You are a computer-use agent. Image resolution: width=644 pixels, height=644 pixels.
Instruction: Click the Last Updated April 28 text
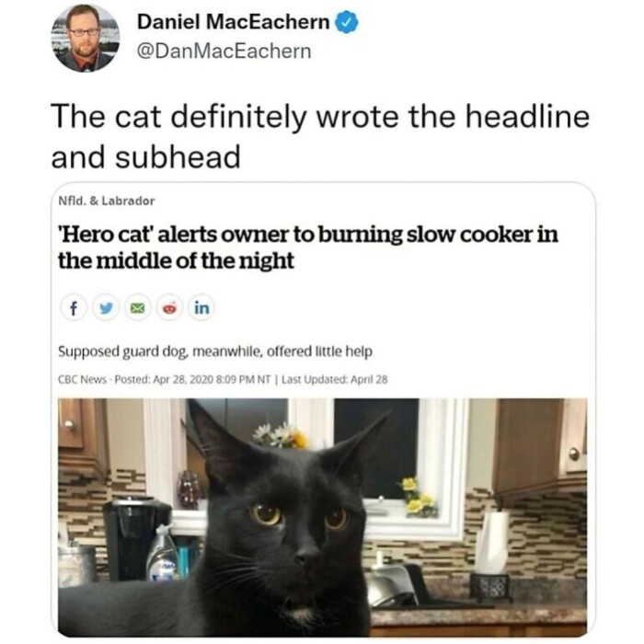coord(335,379)
